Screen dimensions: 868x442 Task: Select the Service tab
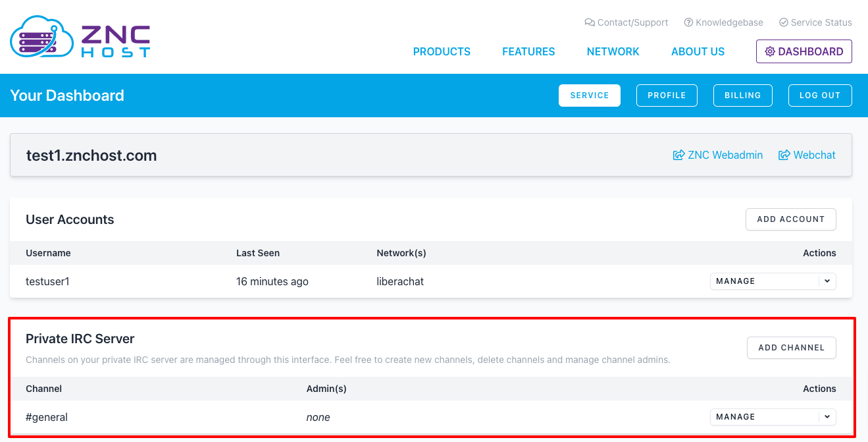tap(590, 96)
